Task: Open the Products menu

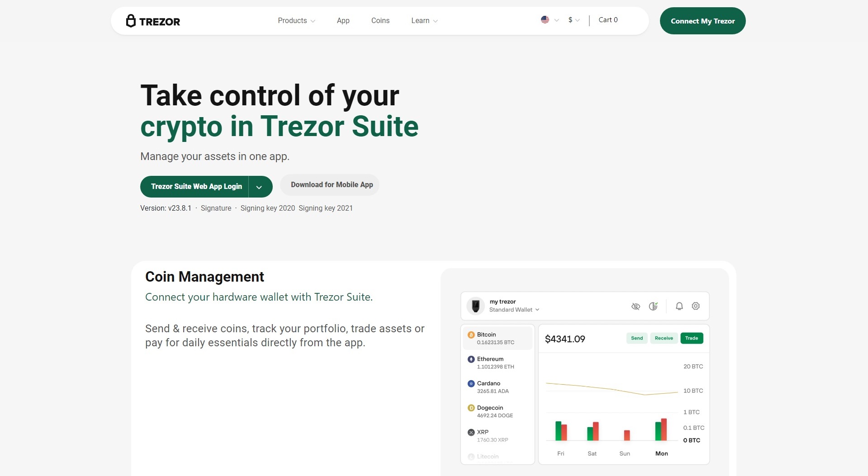Action: 297,21
